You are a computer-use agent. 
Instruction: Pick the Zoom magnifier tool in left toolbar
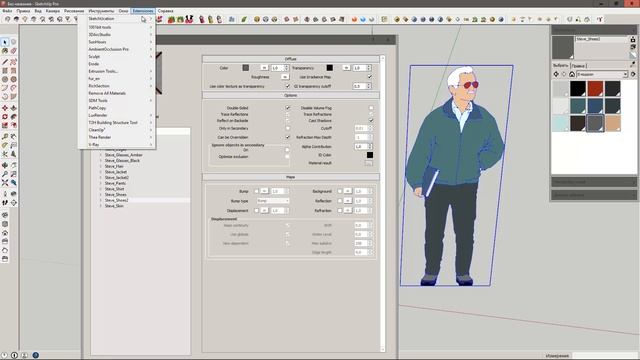click(x=5, y=174)
